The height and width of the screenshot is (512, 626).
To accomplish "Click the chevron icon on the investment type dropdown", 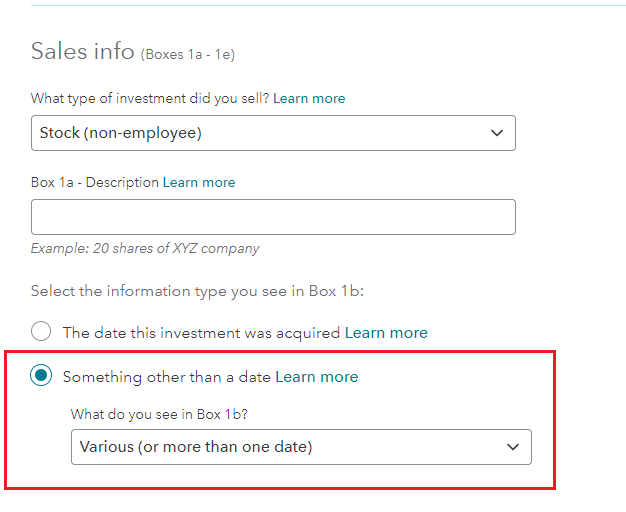I will tap(497, 133).
